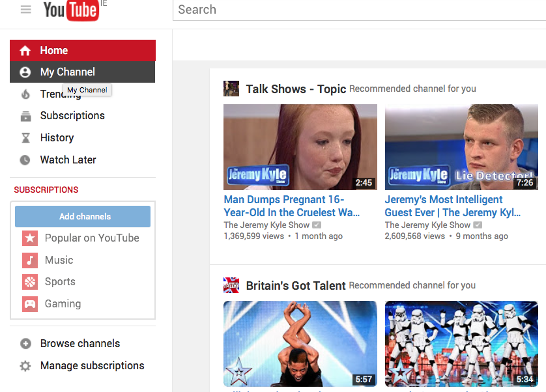Click the YouTube logo
Screen dimensions: 546x392
(72, 10)
